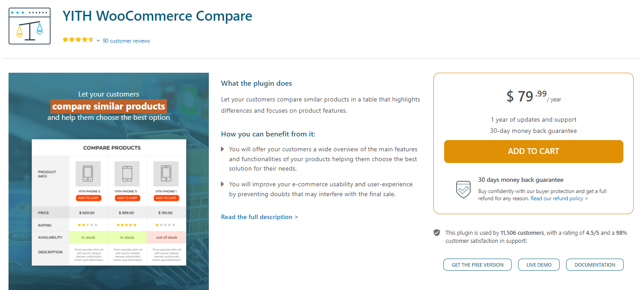Click the YITH Phone 11 smartphone thumbnail icon
Screen dimensions: 644x290
127,174
